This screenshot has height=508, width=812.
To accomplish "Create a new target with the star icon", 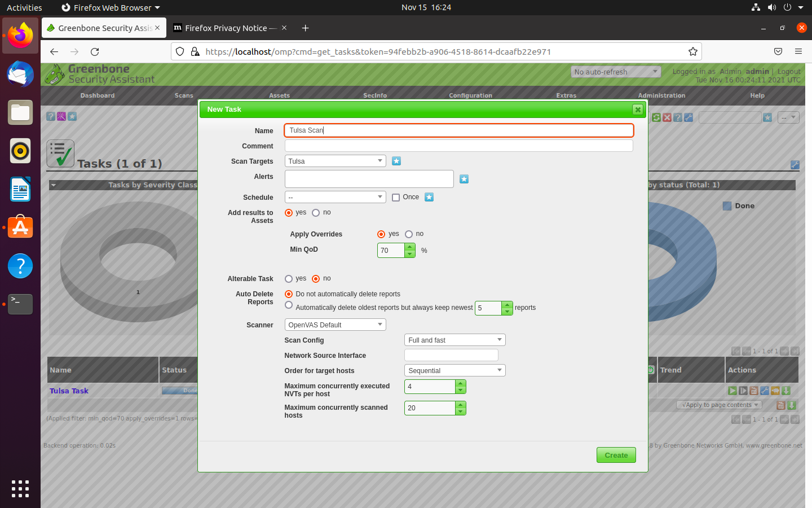I will click(396, 161).
